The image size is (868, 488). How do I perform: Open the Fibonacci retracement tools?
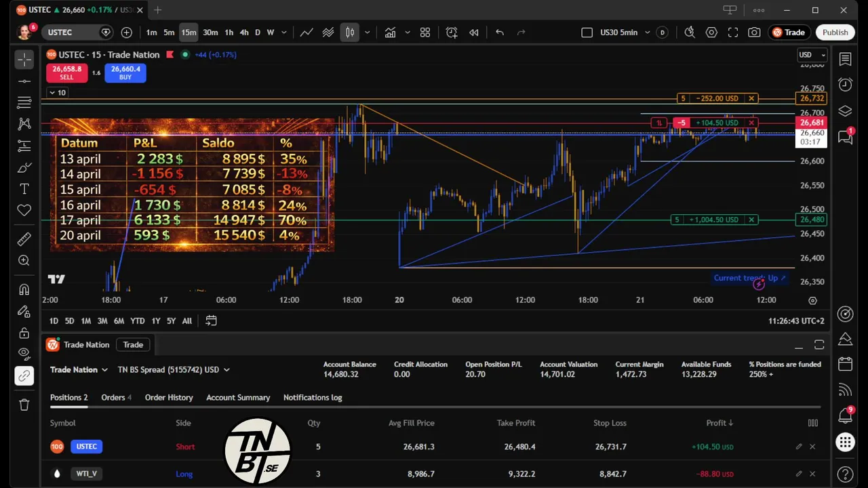(24, 103)
